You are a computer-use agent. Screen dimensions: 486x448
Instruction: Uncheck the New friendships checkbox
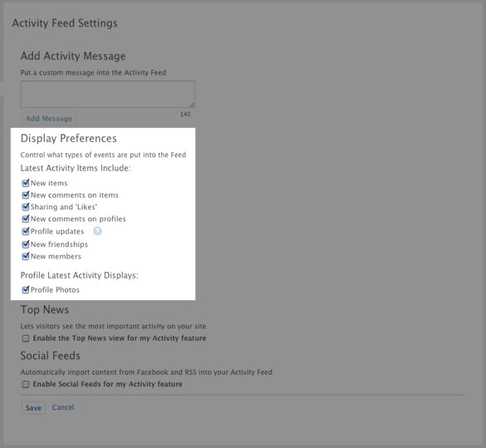point(26,244)
